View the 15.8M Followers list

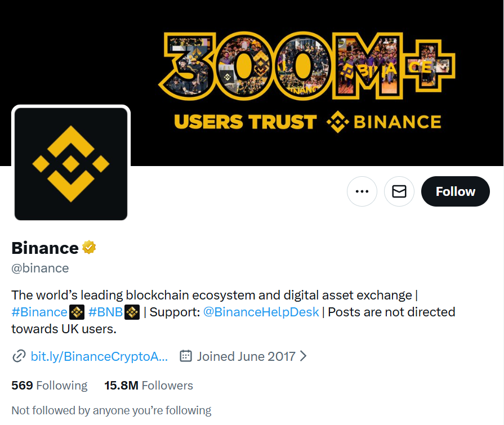click(x=149, y=386)
